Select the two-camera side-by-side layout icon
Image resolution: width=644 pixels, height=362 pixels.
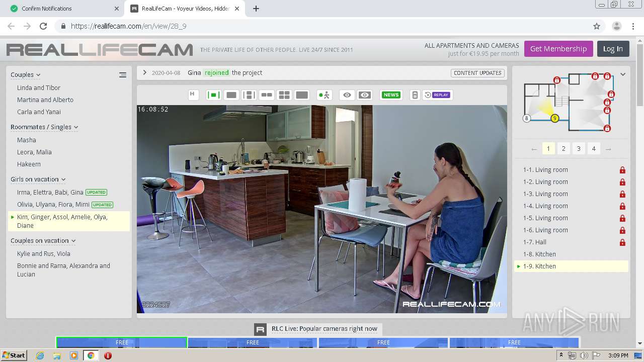pyautogui.click(x=267, y=95)
